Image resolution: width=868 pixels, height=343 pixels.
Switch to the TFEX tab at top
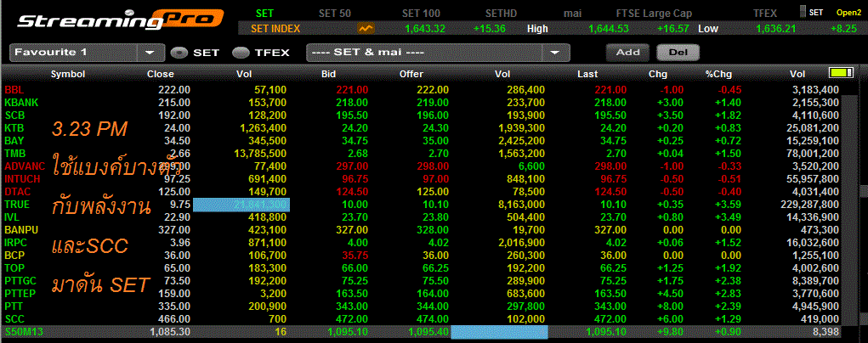pyautogui.click(x=766, y=14)
